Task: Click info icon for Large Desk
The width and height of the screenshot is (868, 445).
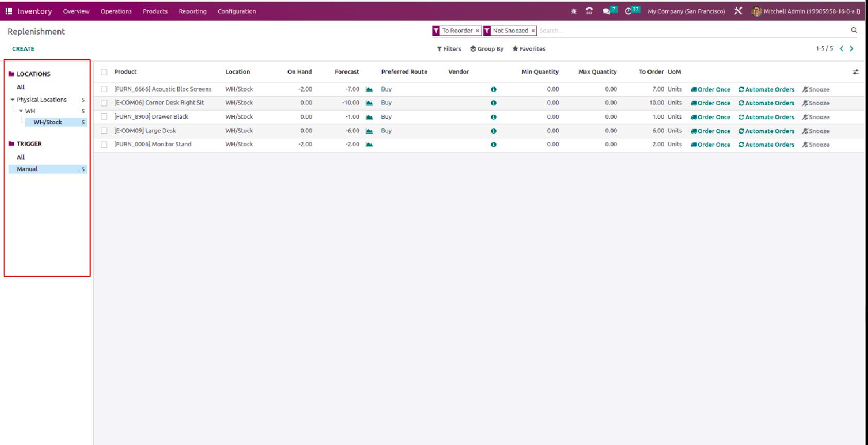Action: 494,131
